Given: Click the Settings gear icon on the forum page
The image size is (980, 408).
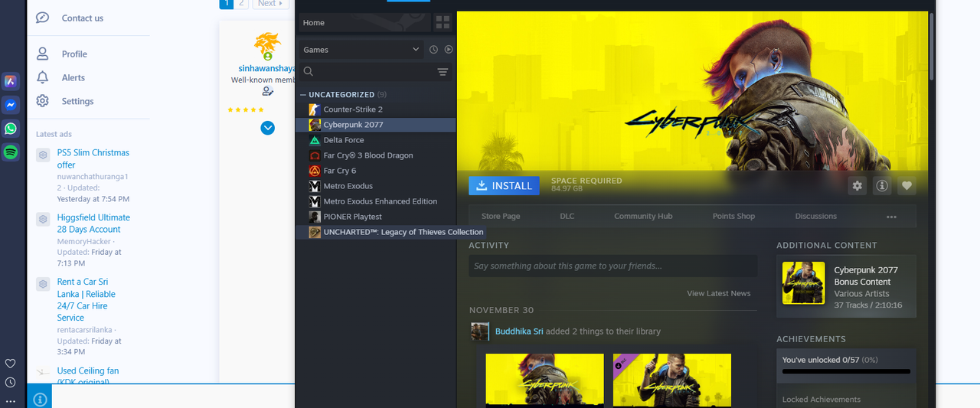Looking at the screenshot, I should click(x=43, y=101).
